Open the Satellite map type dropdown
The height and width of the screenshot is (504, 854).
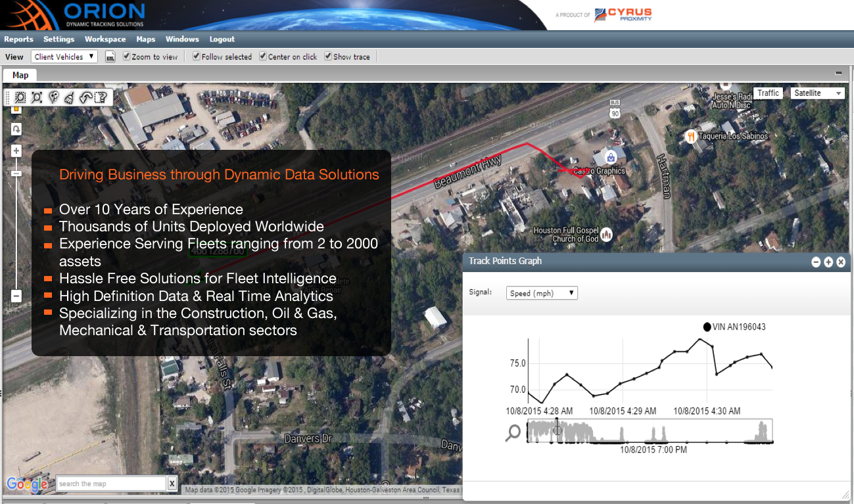pyautogui.click(x=818, y=93)
